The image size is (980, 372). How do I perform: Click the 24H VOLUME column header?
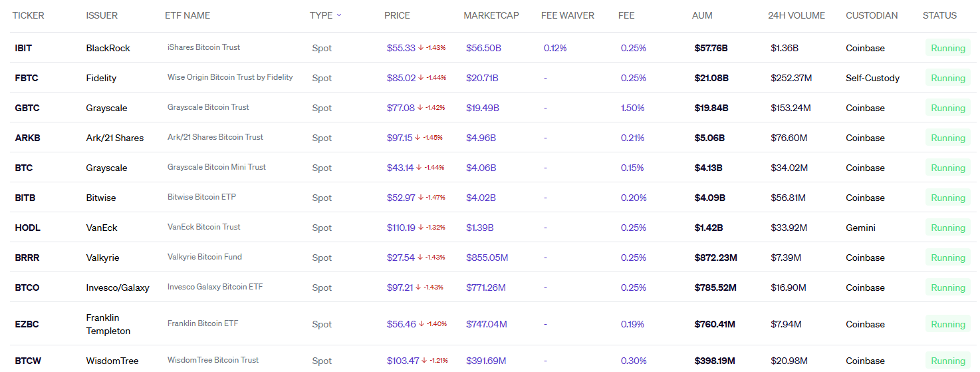(x=796, y=15)
